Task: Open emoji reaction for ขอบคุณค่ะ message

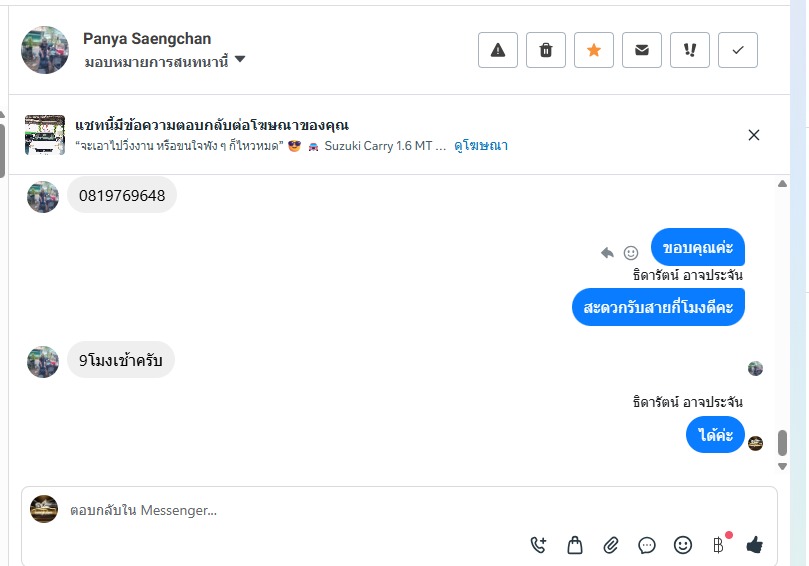Action: click(x=631, y=253)
